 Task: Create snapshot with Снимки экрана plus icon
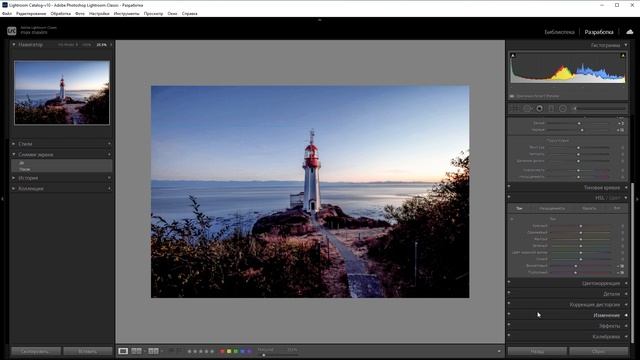point(109,155)
